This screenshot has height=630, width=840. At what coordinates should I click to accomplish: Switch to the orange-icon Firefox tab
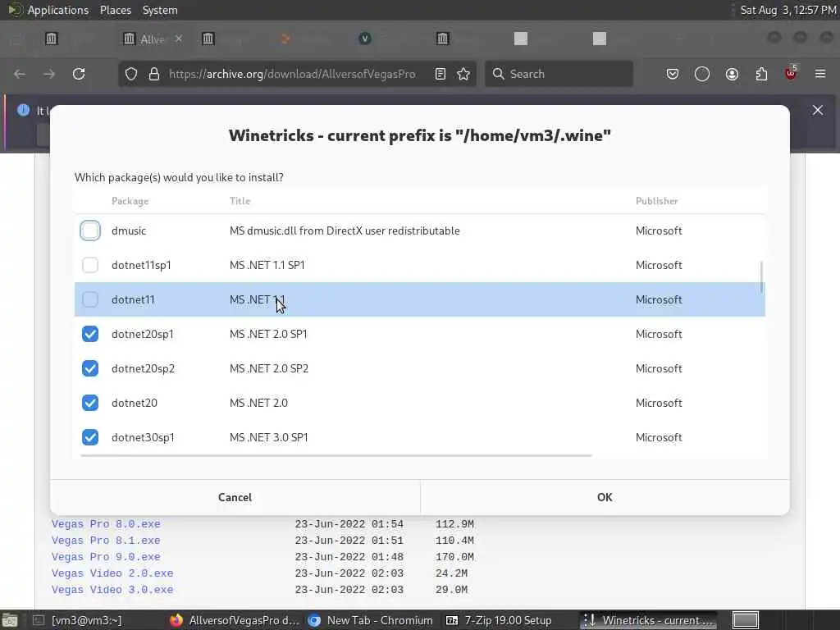(285, 39)
